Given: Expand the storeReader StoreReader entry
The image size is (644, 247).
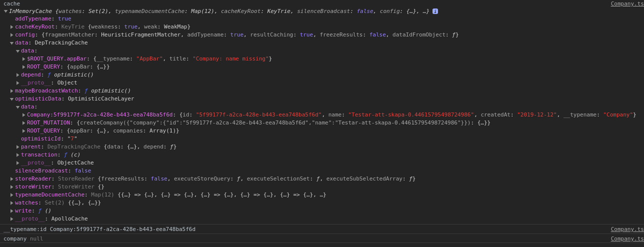Looking at the screenshot, I should coord(12,179).
